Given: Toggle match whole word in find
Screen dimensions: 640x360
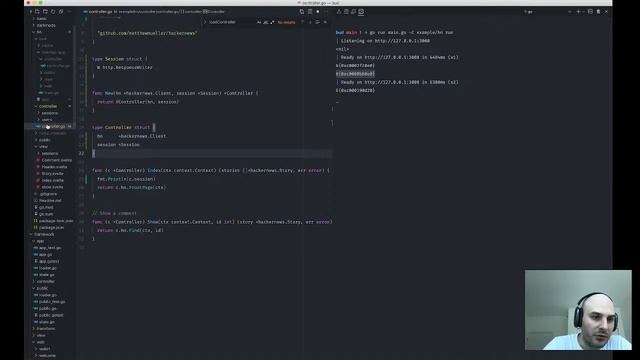Looking at the screenshot, I should click(x=266, y=22).
